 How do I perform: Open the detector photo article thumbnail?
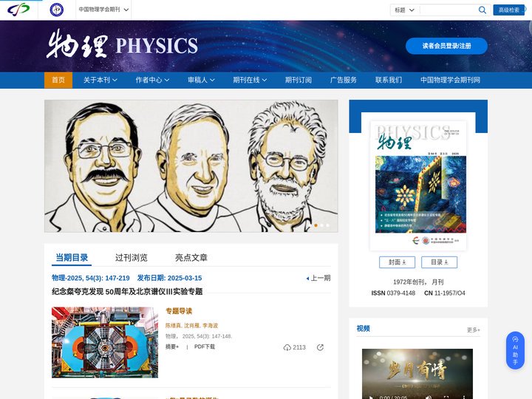(105, 342)
